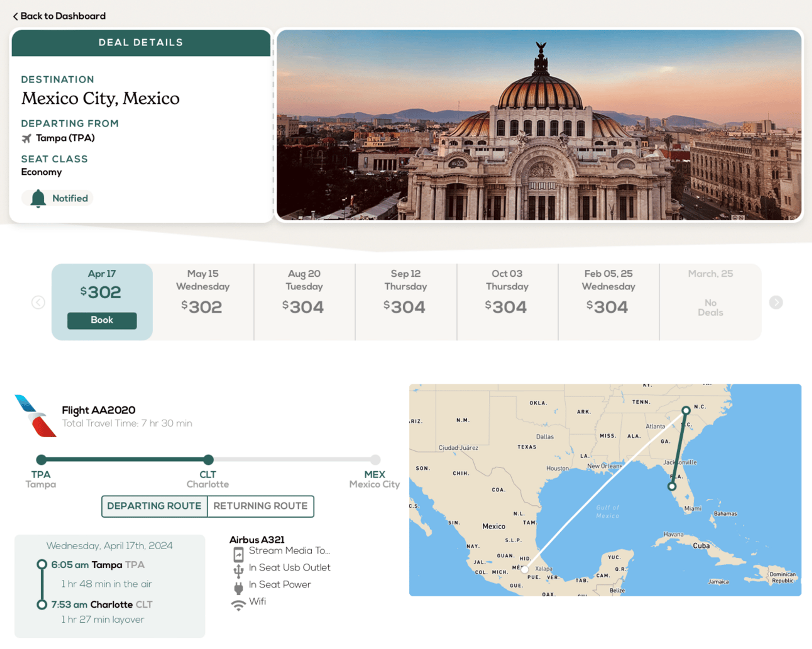Click the Wifi amenity icon
812x649 pixels.
[238, 605]
